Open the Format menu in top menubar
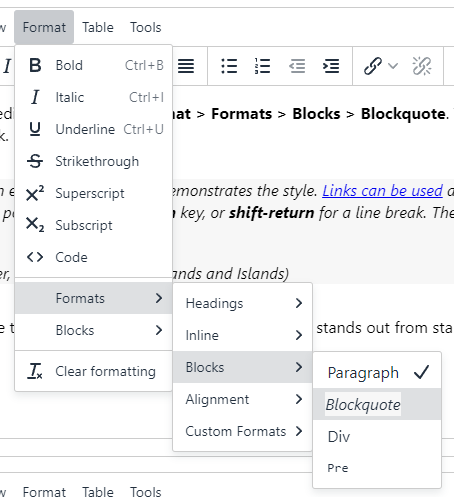 tap(44, 27)
